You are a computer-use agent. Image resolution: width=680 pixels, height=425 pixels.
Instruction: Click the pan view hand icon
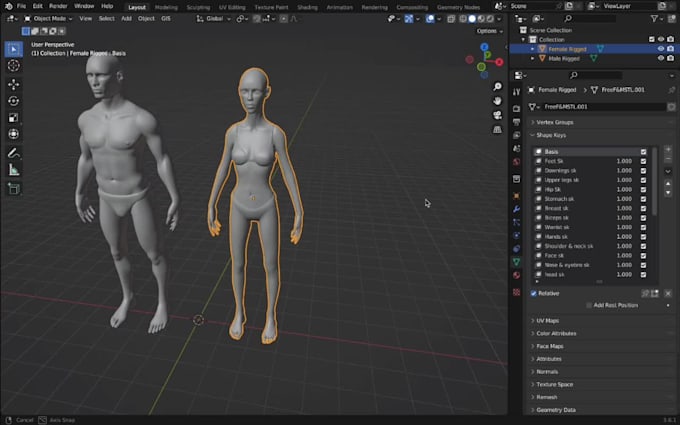[497, 101]
